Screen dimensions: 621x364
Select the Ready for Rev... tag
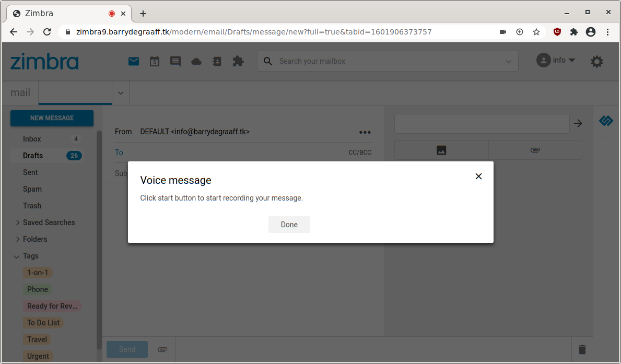[52, 306]
